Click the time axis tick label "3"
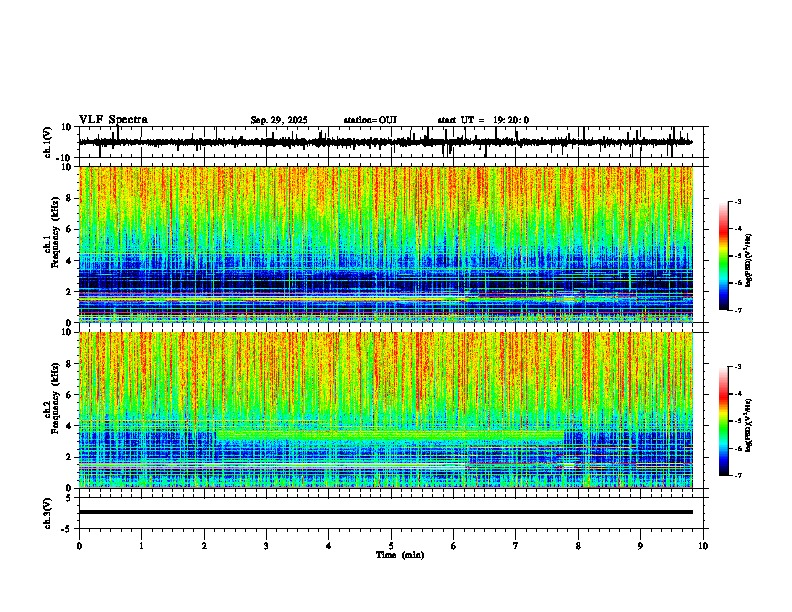Screen dimensions: 792x612 pyautogui.click(x=266, y=546)
